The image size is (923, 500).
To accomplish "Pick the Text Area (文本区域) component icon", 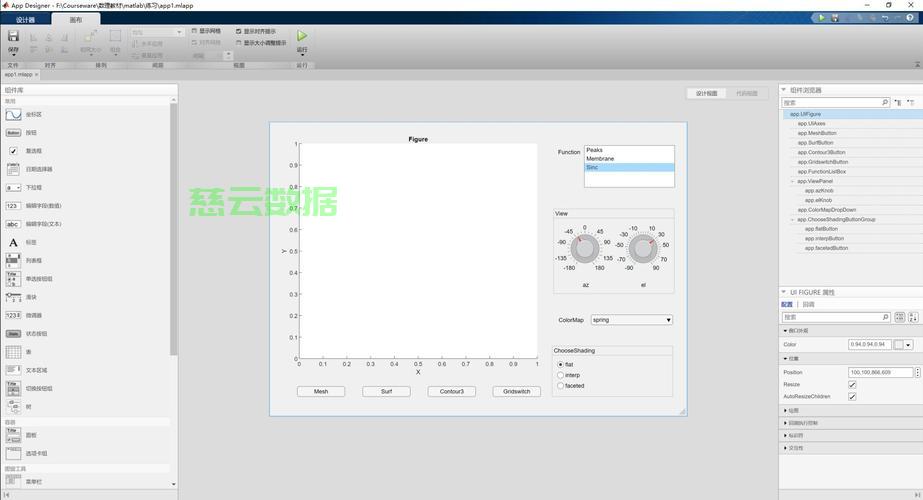I will click(14, 370).
